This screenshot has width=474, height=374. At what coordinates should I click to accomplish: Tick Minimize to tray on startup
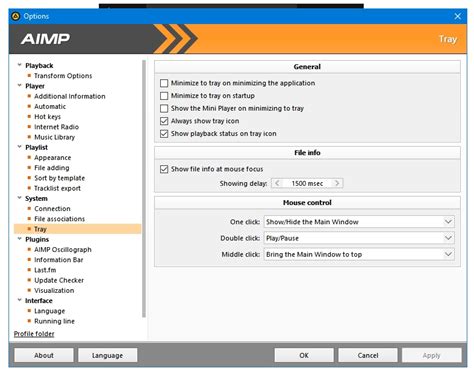coord(164,96)
